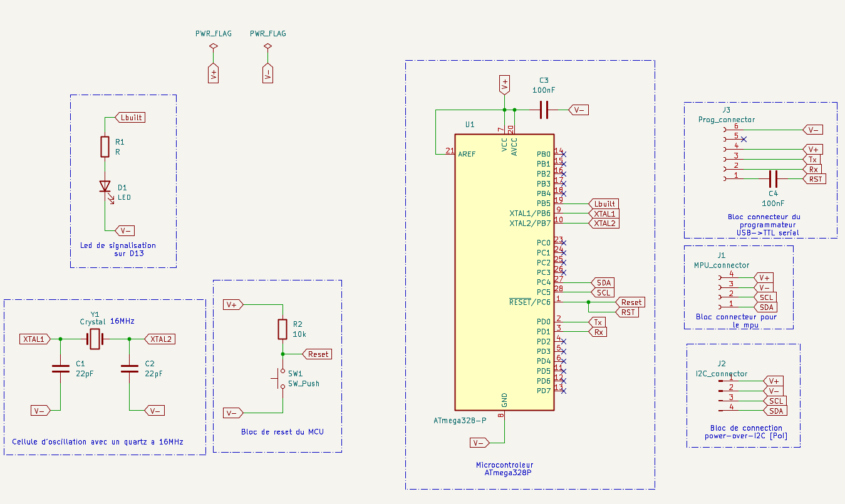This screenshot has width=845, height=504.
Task: Select the C4 capacitor on the programmer connector
Action: tap(773, 179)
